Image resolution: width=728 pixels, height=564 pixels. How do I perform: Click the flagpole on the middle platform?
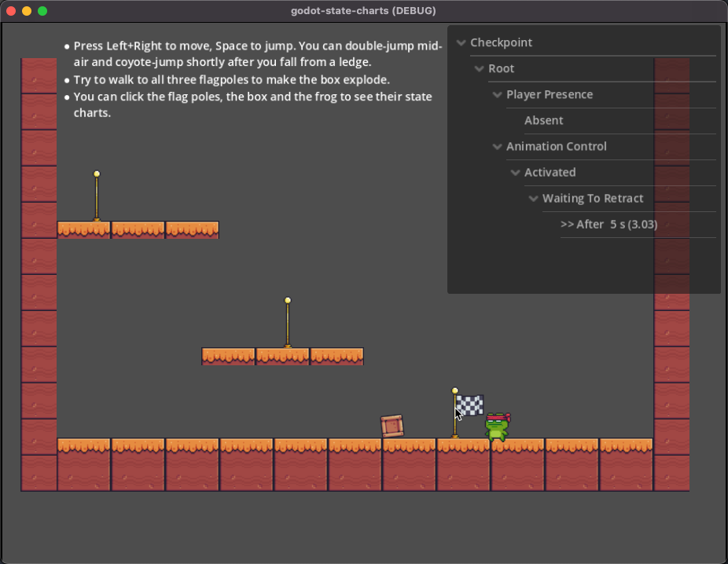tap(288, 322)
